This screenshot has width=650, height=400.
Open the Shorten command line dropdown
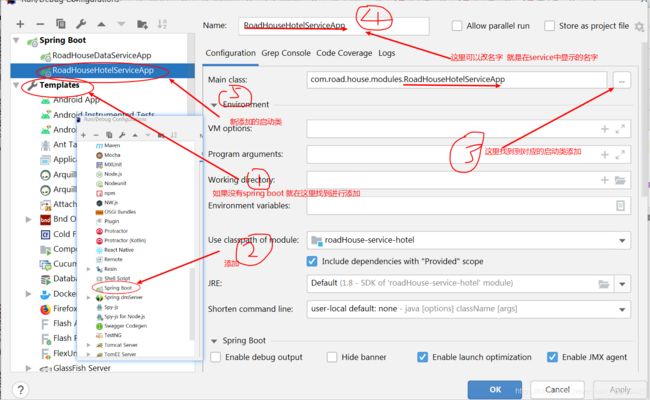click(622, 310)
